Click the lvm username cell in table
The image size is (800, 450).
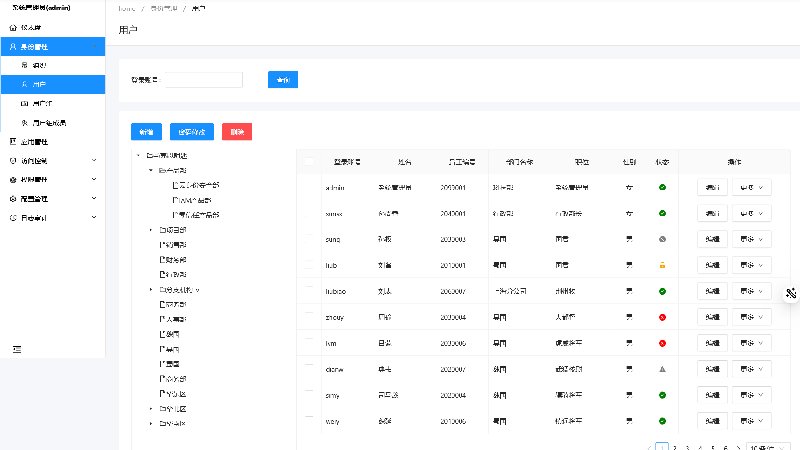click(331, 343)
